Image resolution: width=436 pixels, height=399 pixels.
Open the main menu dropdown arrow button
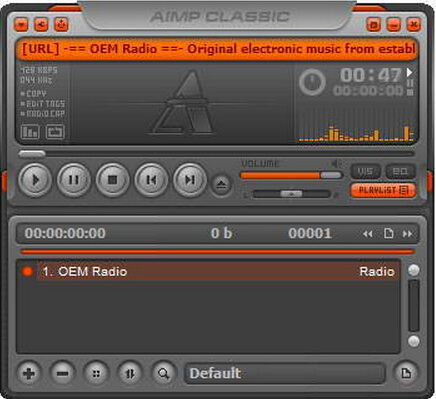[x=21, y=25]
